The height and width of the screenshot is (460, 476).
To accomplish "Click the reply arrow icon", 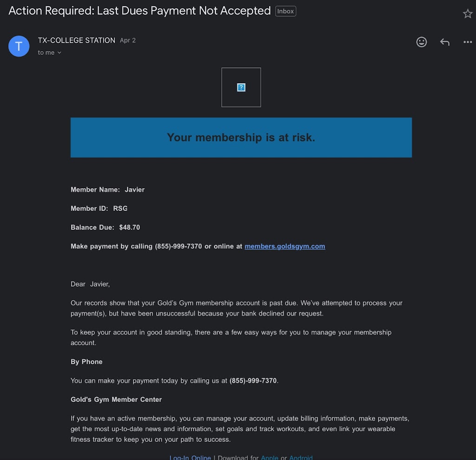I will click(x=445, y=42).
